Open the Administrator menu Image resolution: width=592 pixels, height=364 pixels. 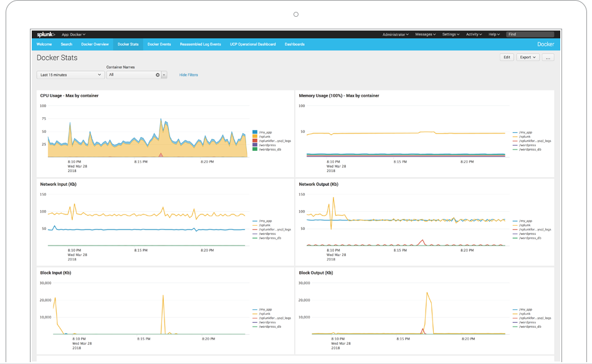[395, 34]
